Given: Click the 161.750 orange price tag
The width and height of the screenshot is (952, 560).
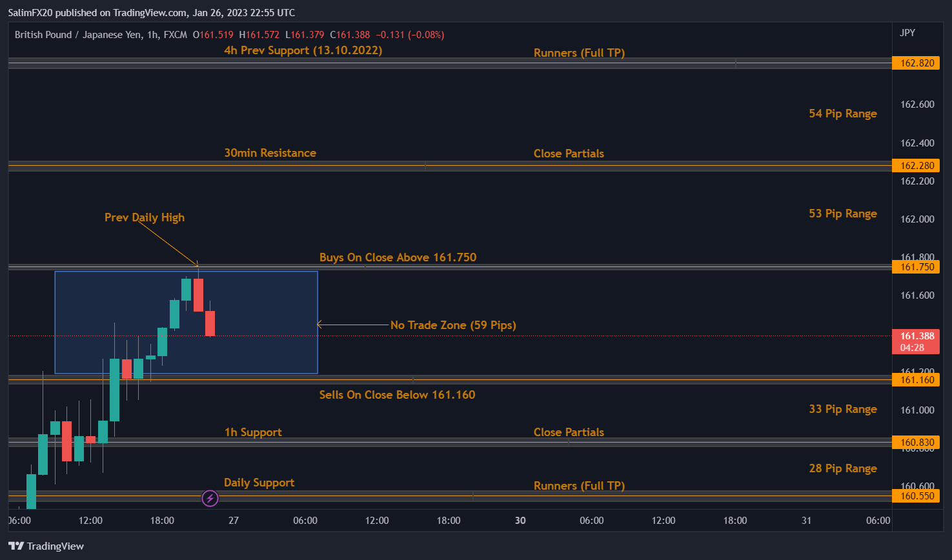Looking at the screenshot, I should click(916, 267).
